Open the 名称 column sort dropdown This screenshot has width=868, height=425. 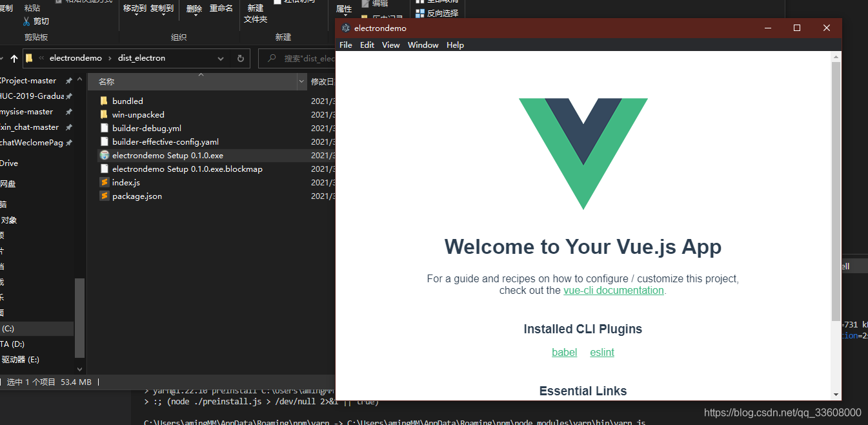(x=301, y=81)
